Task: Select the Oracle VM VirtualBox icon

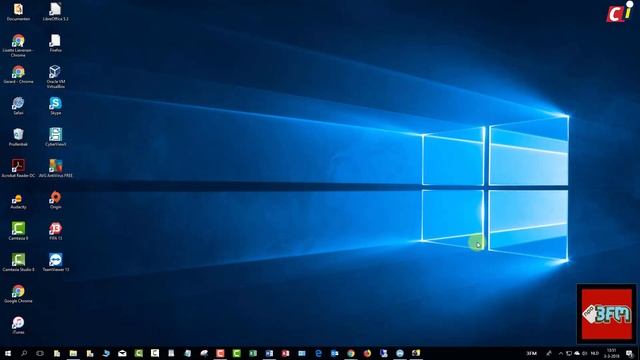Action: tap(56, 76)
